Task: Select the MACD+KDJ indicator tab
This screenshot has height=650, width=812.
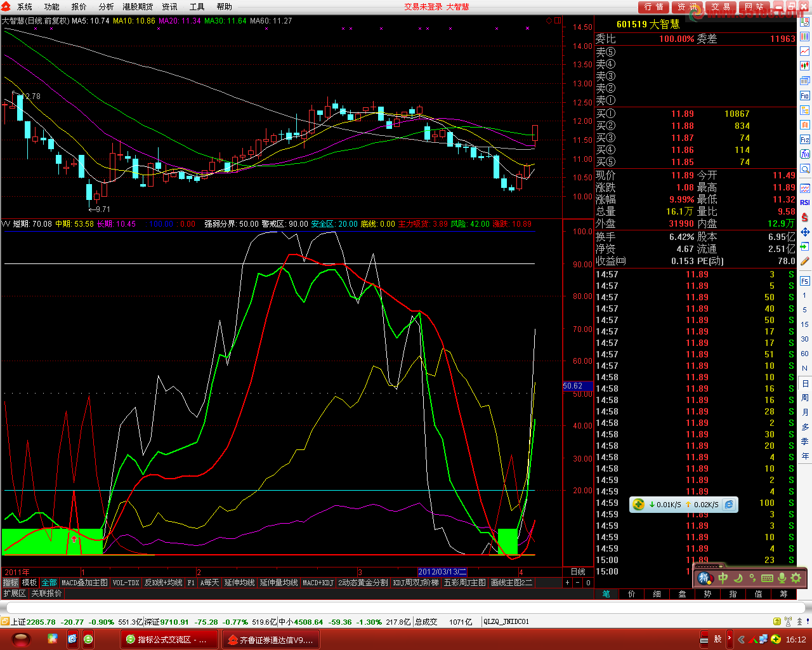Action: point(318,583)
